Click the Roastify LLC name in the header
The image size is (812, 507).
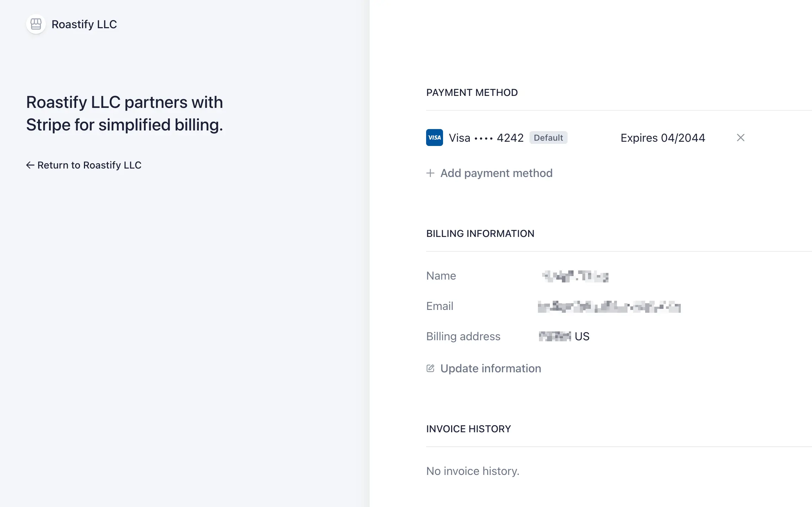click(x=84, y=24)
